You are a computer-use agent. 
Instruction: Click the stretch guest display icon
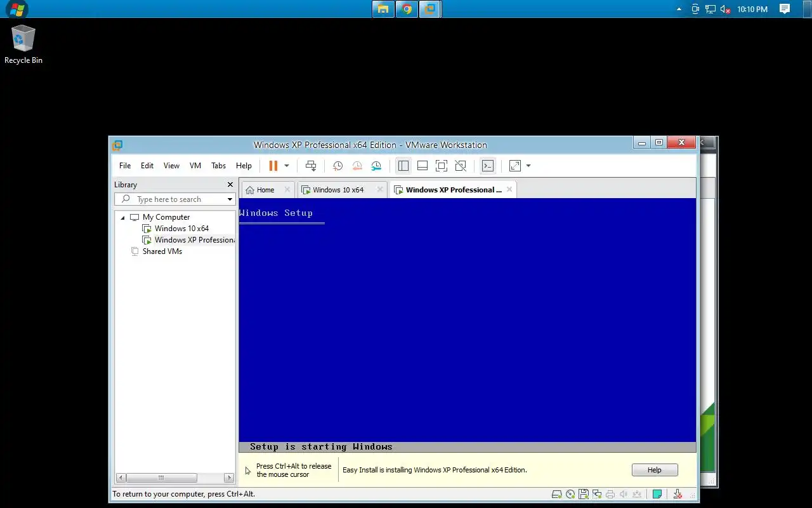click(x=515, y=166)
